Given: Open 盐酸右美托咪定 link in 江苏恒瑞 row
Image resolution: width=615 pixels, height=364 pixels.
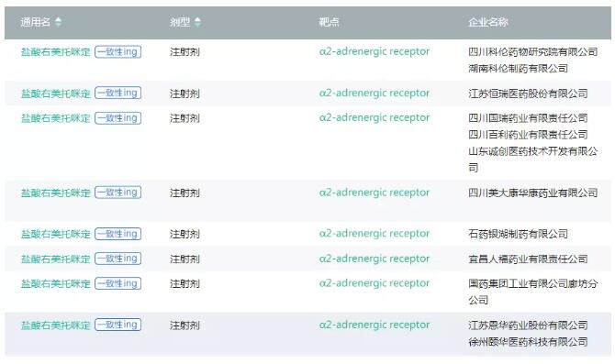Looking at the screenshot, I should tap(56, 94).
